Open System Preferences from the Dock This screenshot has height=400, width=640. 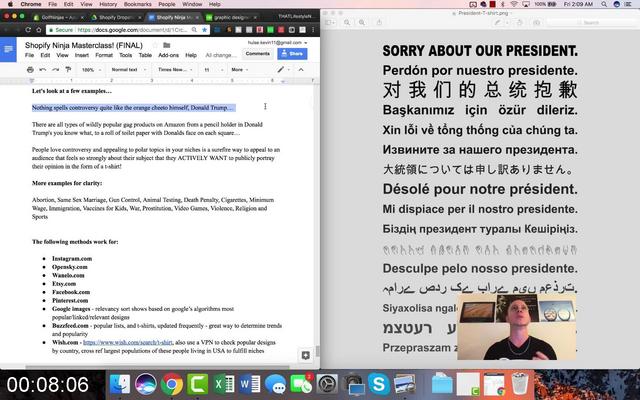pyautogui.click(x=327, y=385)
